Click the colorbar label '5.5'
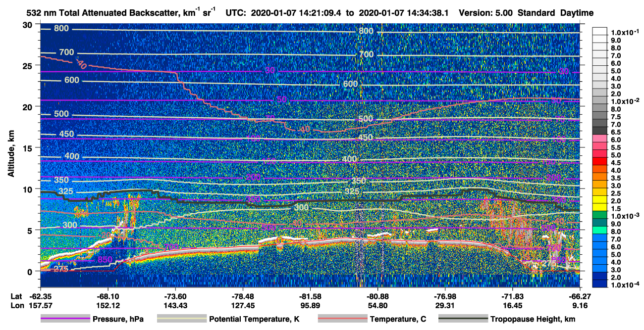This screenshot has height=330, width=644. pyautogui.click(x=616, y=147)
